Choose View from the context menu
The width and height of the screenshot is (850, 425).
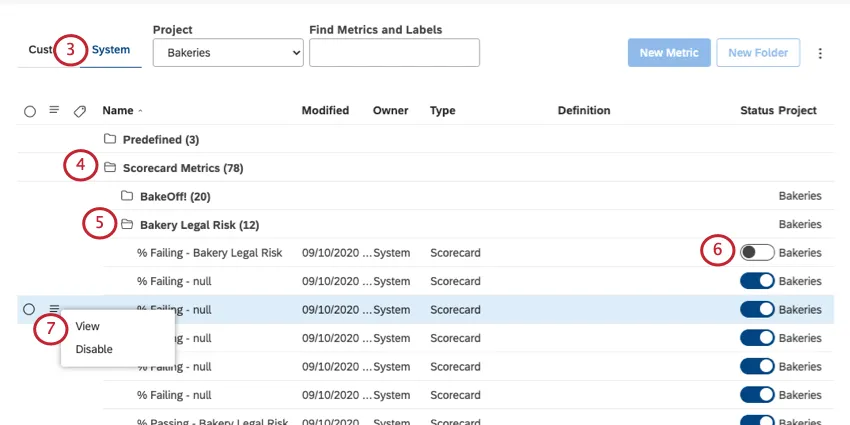(x=88, y=326)
